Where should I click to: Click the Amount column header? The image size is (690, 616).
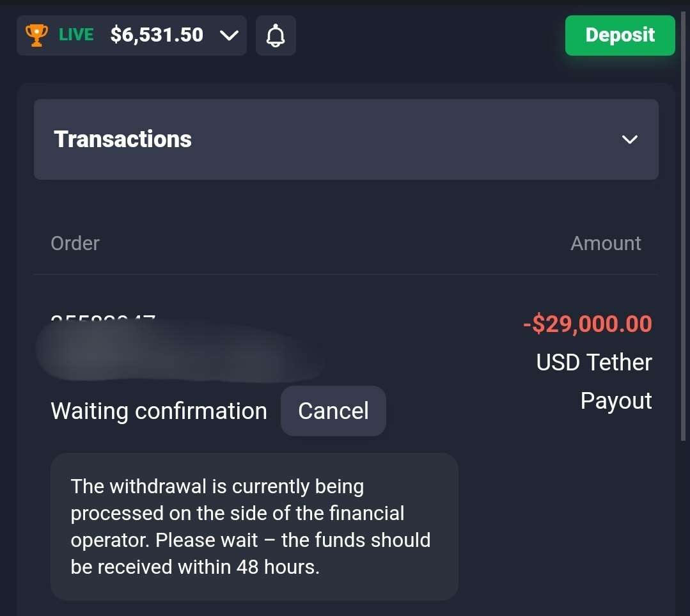(605, 243)
